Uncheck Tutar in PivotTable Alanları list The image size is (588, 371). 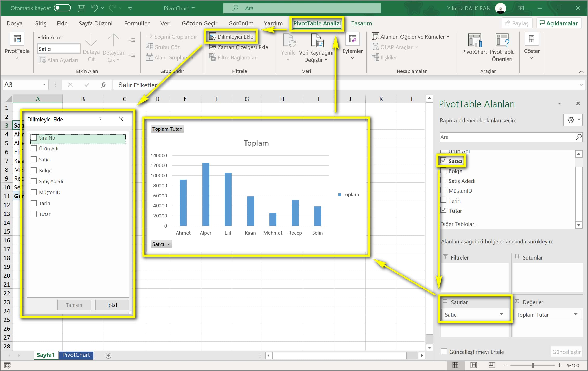click(x=443, y=210)
